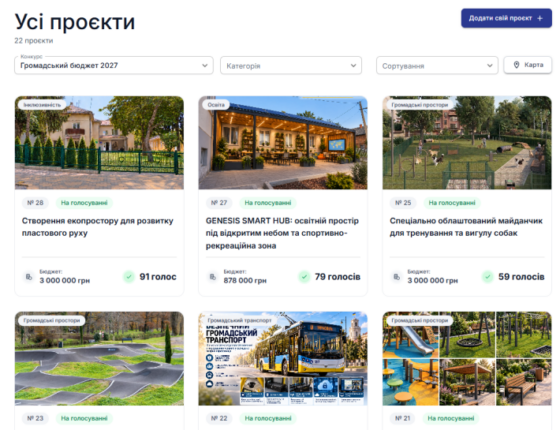Click 3 000 000 грн budget on project № 25
This screenshot has width=560, height=430.
[432, 281]
